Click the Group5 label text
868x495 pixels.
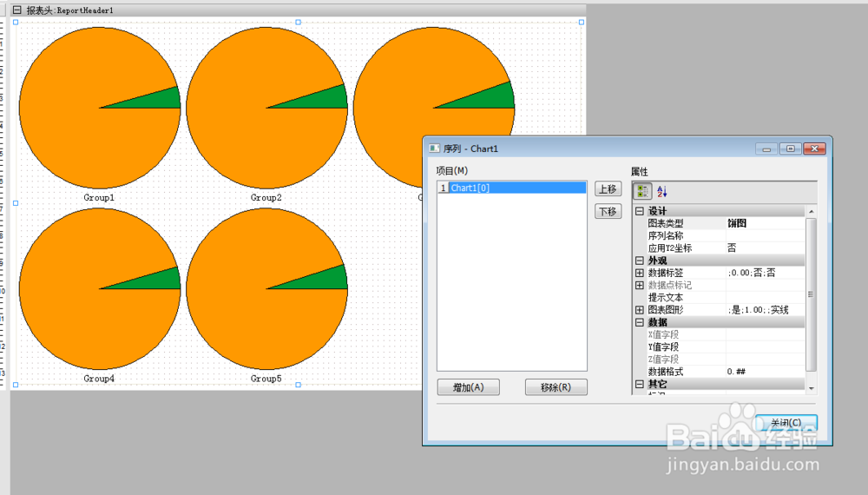(266, 378)
